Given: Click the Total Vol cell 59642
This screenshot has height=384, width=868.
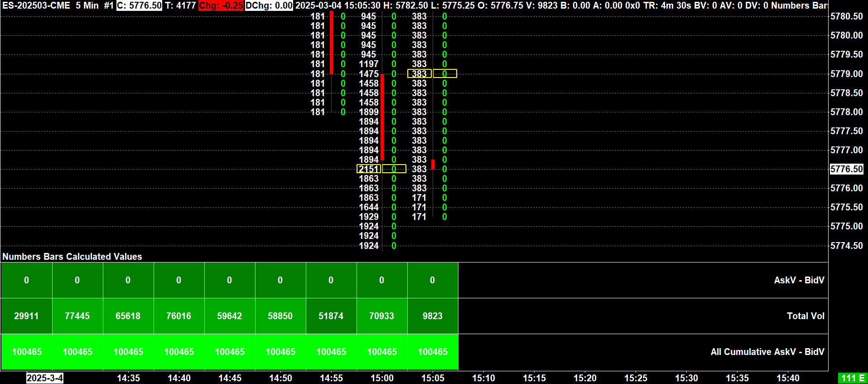Looking at the screenshot, I should (x=229, y=316).
